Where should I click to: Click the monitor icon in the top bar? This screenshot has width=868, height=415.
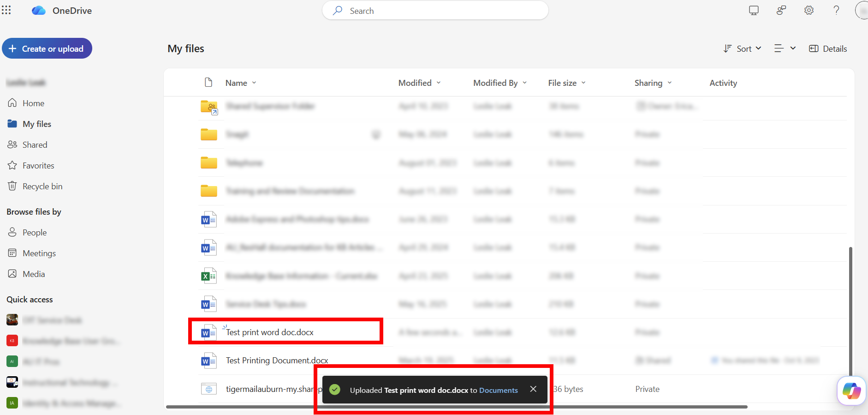point(754,10)
